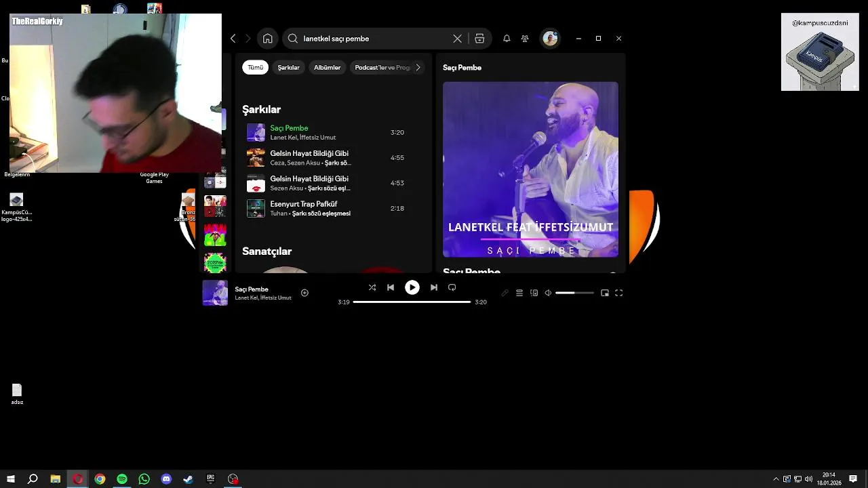Mute with the speaker volume icon
Screen dimensions: 868x488
click(x=548, y=293)
